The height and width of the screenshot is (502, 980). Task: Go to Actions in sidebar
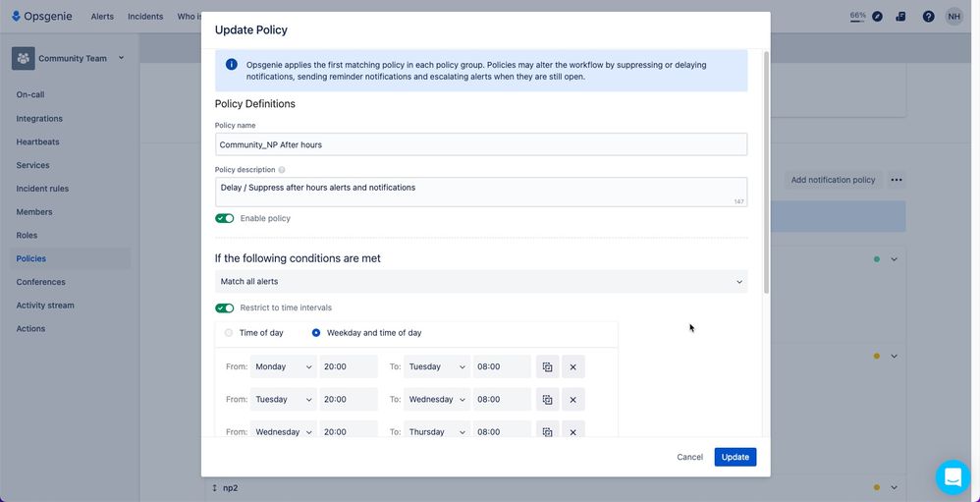pyautogui.click(x=30, y=329)
